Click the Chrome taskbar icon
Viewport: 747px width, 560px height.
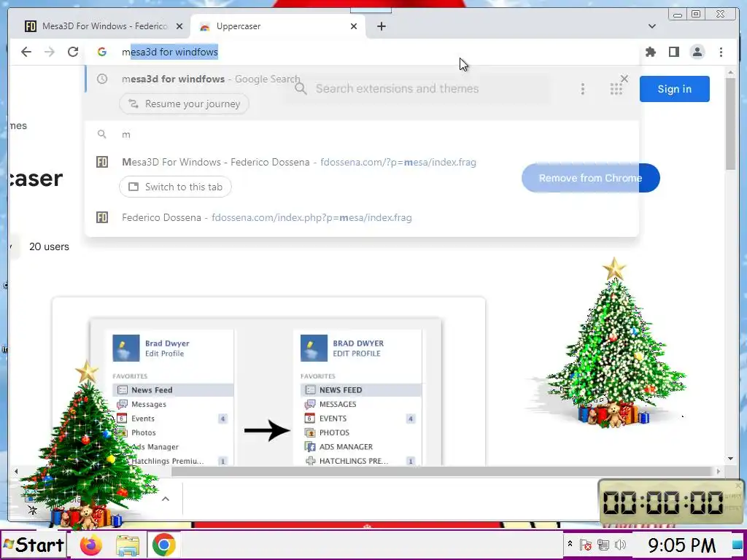pos(164,545)
